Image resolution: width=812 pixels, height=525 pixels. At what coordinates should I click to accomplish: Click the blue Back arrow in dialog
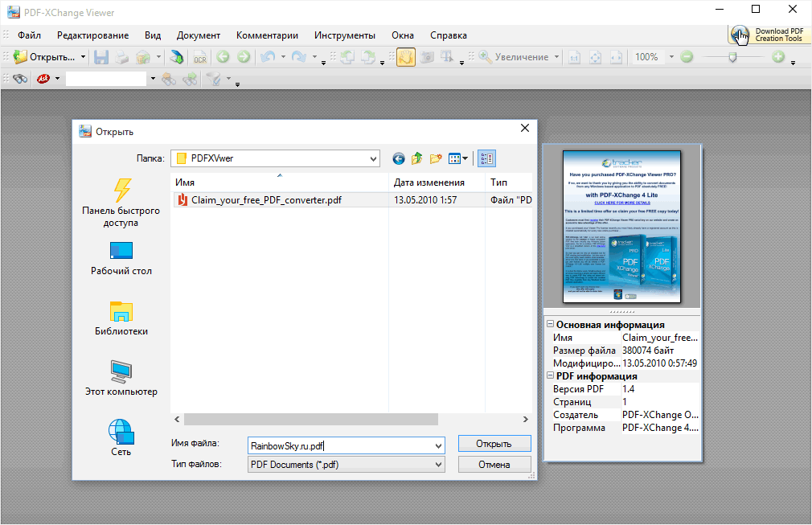(398, 158)
